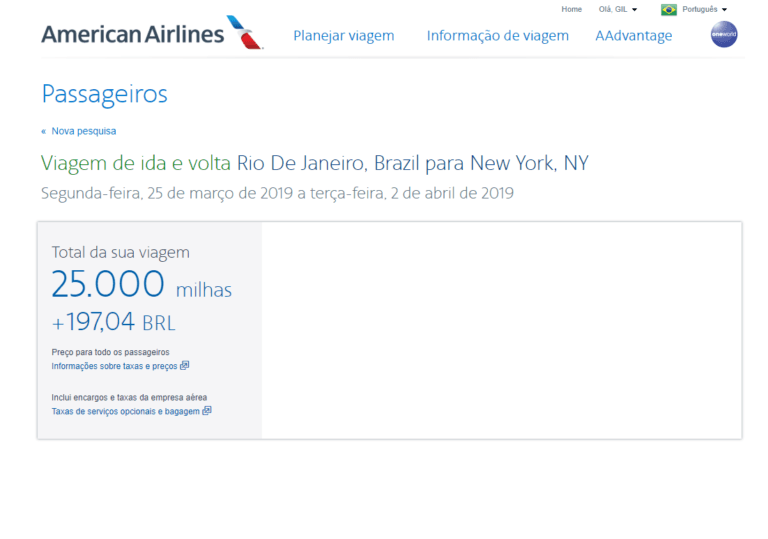Viewport: 768px width, 539px height.
Task: Click the American Airlines wordmark logo
Action: click(132, 35)
